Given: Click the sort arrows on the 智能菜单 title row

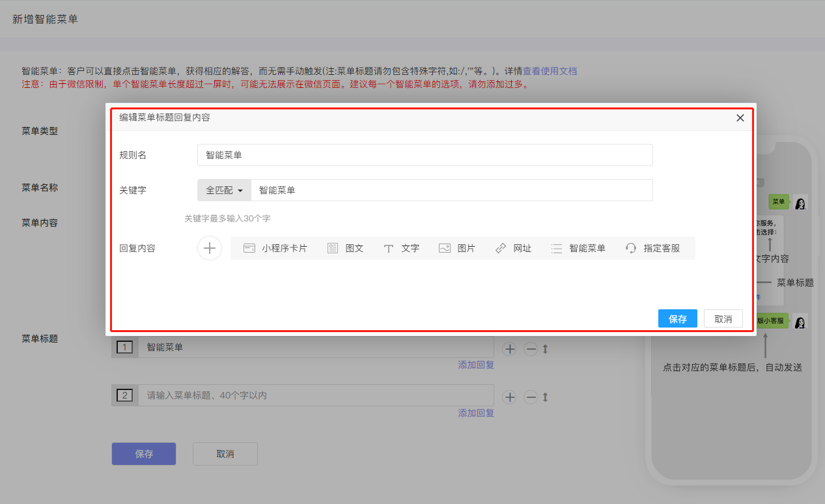Looking at the screenshot, I should click(546, 349).
